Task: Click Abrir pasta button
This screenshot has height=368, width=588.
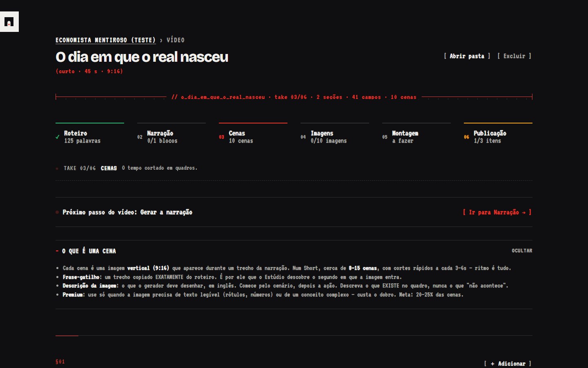Action: coord(467,56)
